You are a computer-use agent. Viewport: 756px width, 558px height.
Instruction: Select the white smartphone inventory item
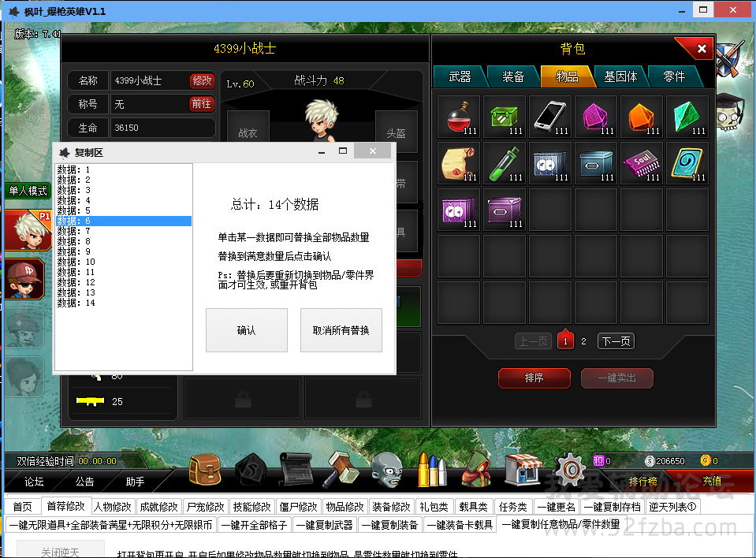[550, 117]
